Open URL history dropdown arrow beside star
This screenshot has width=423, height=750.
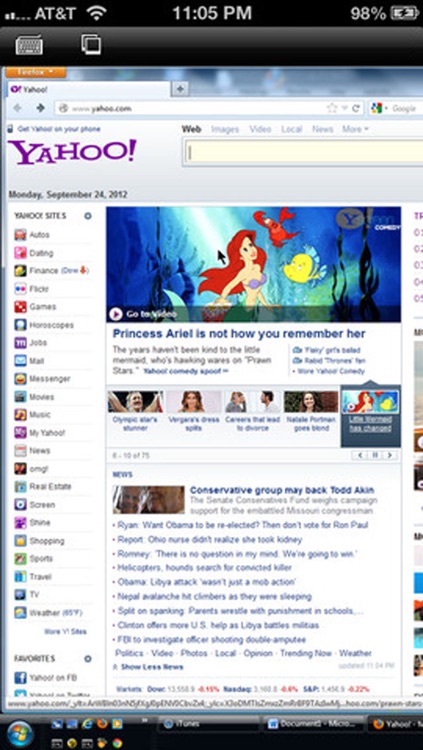click(344, 109)
